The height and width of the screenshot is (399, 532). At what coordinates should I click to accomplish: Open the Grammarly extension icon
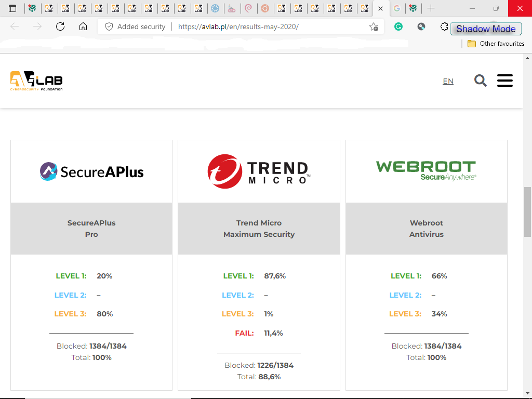click(398, 26)
